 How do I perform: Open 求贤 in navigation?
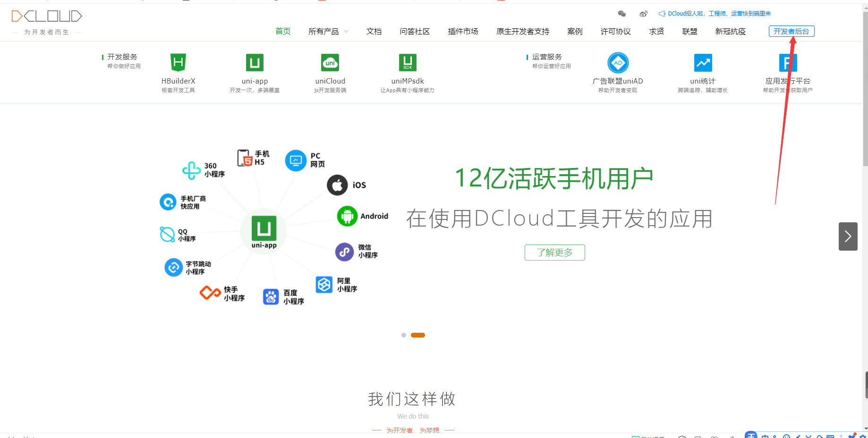pos(656,32)
